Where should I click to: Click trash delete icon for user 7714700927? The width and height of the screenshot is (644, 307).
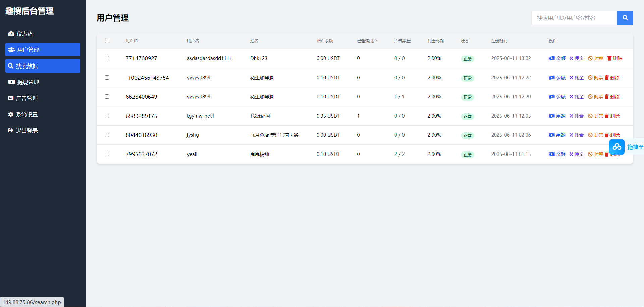pos(609,58)
